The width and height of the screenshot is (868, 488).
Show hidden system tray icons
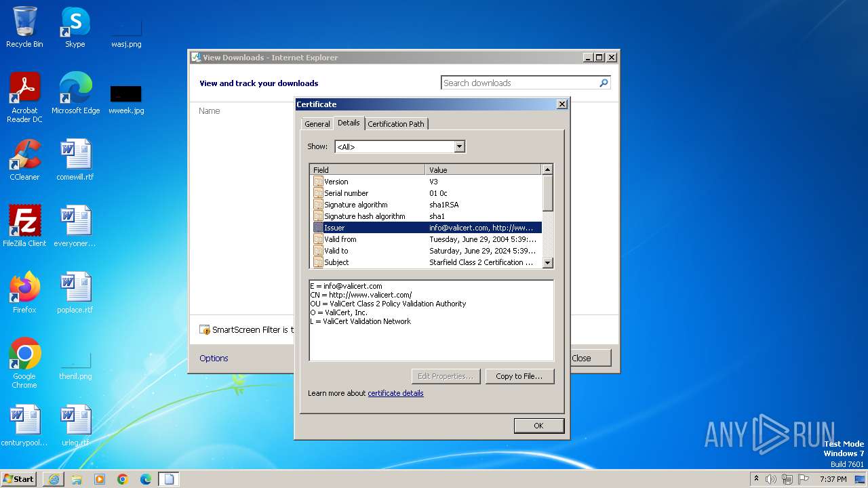(756, 479)
